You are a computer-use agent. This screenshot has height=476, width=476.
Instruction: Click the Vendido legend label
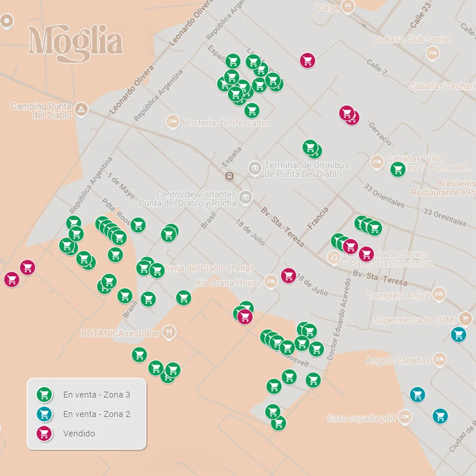[x=79, y=433]
